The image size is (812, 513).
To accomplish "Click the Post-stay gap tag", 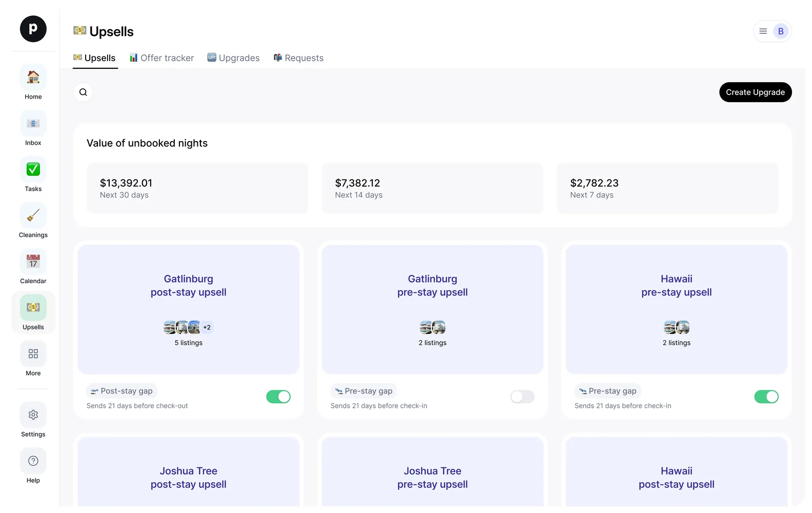I will coord(122,391).
